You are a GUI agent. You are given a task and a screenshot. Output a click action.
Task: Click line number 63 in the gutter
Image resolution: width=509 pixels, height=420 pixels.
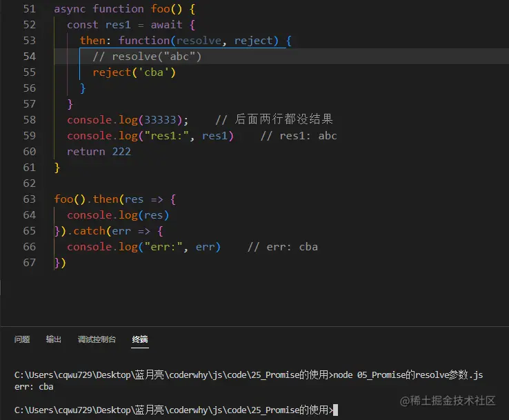coord(30,199)
